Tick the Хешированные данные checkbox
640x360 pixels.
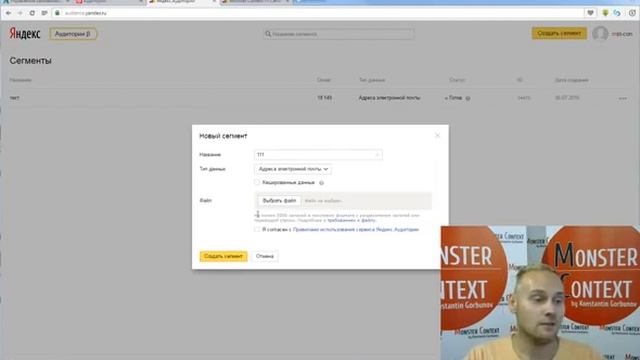click(257, 182)
